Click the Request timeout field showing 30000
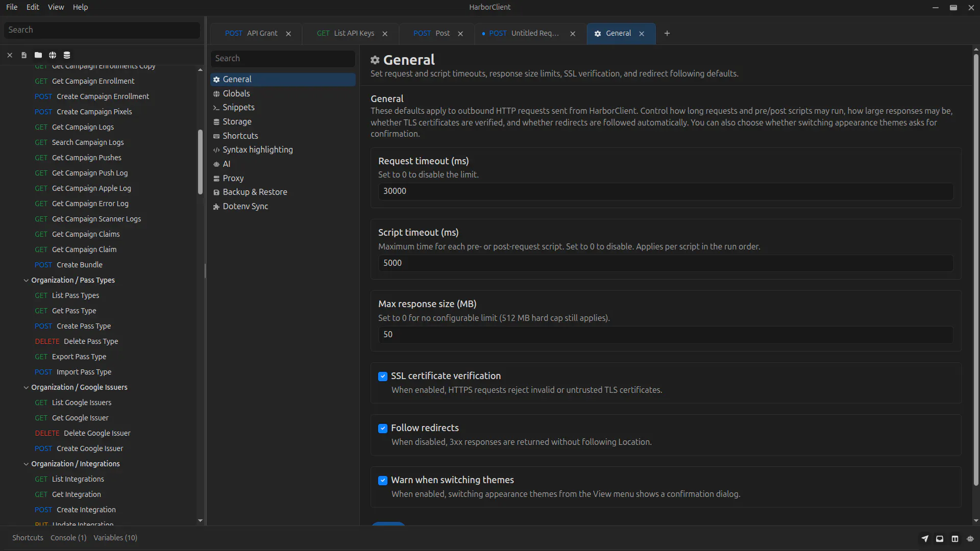Image resolution: width=980 pixels, height=551 pixels. click(x=666, y=191)
